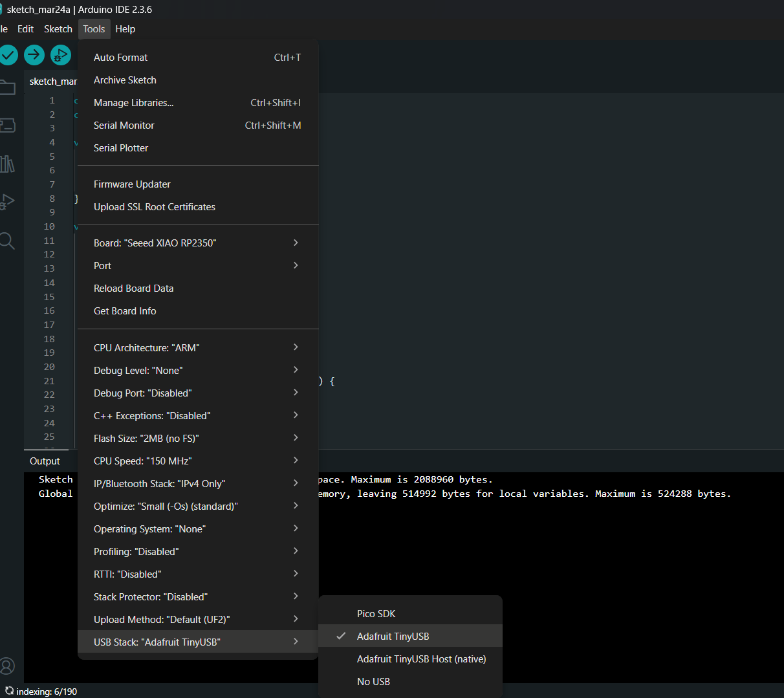Select the No USB option
The image size is (784, 698).
pyautogui.click(x=410, y=681)
